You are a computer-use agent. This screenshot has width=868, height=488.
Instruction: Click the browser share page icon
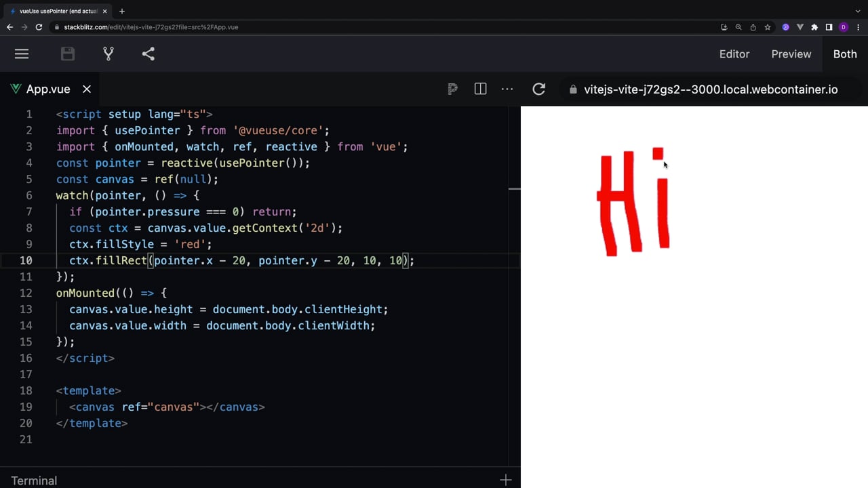point(753,27)
